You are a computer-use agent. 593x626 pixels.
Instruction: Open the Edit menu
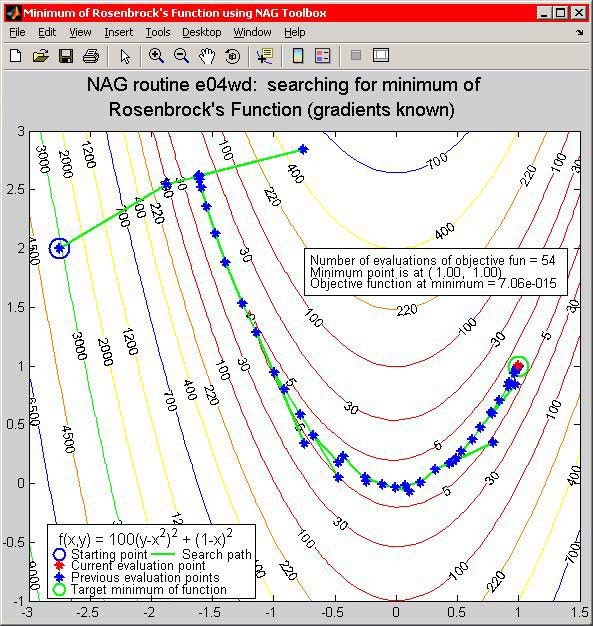tap(47, 32)
